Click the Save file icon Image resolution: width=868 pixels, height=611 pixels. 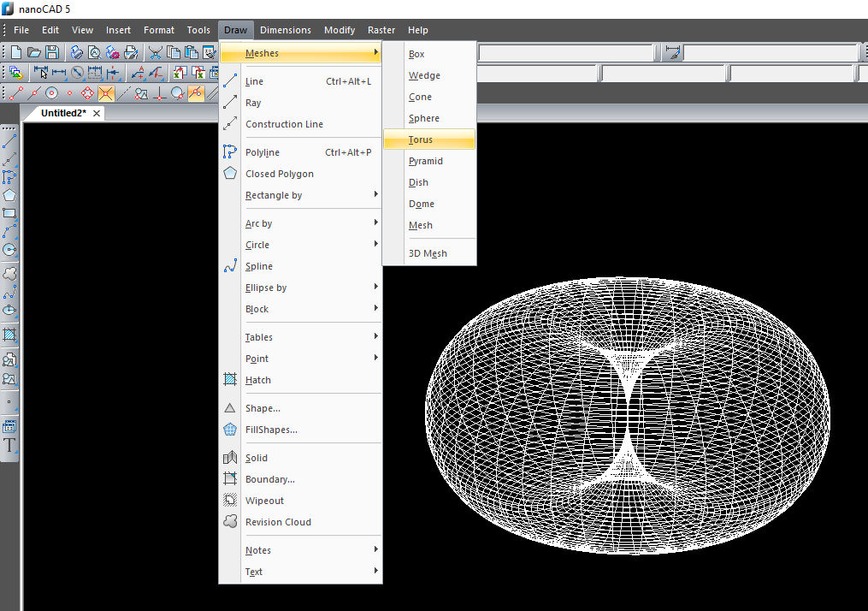tap(52, 53)
